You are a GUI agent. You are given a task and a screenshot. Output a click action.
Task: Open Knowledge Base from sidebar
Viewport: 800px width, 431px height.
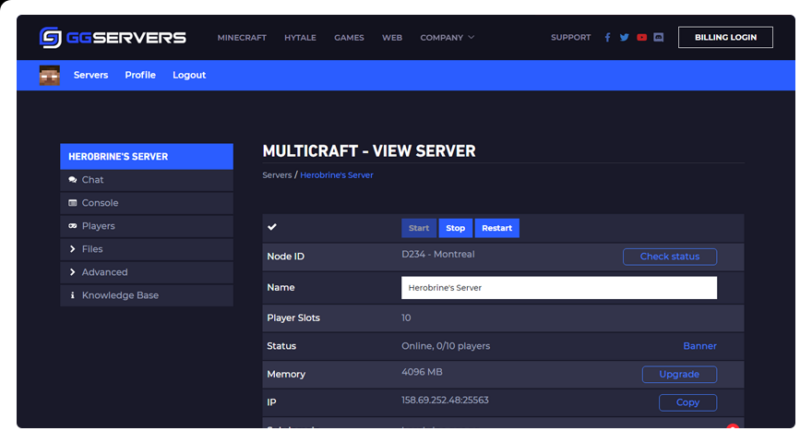coord(146,295)
